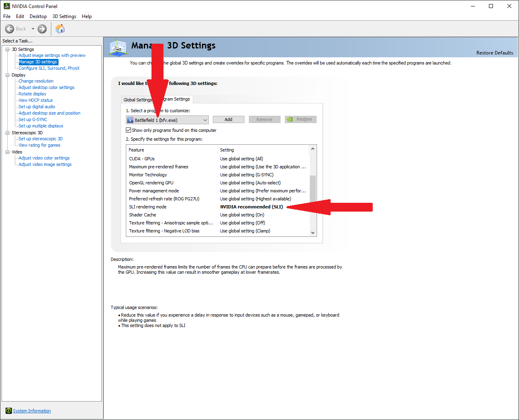Click the settings list scroll down arrow
This screenshot has height=420, width=519.
coord(313,232)
